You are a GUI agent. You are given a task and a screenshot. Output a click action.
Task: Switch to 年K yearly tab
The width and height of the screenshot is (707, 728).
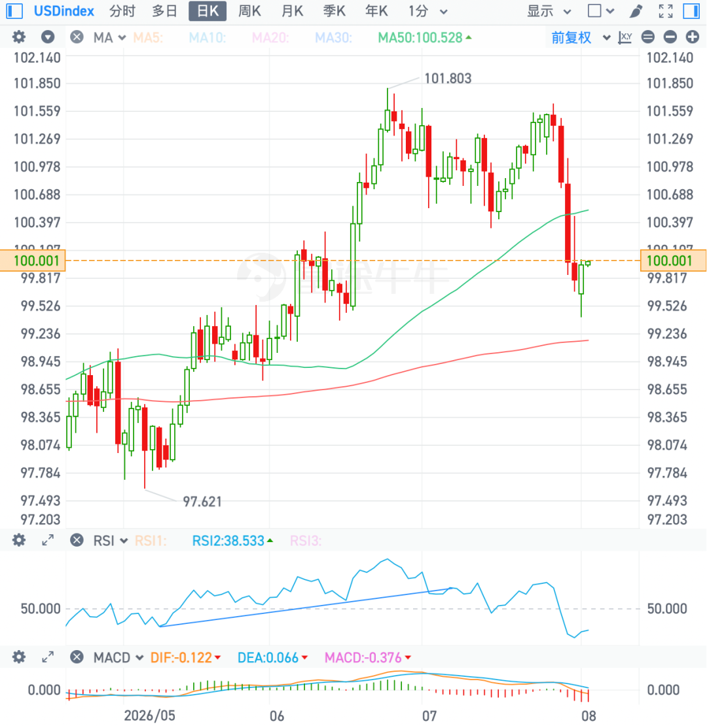pos(376,11)
